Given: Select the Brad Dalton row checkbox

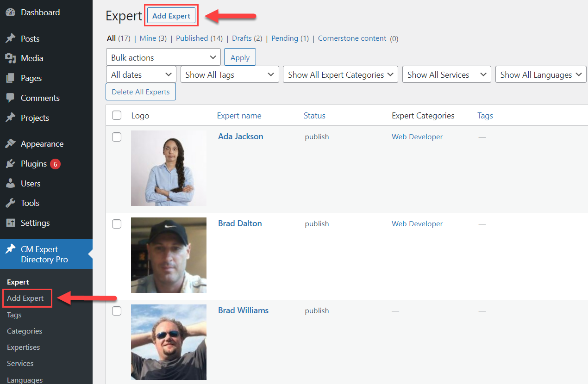Looking at the screenshot, I should (x=117, y=224).
